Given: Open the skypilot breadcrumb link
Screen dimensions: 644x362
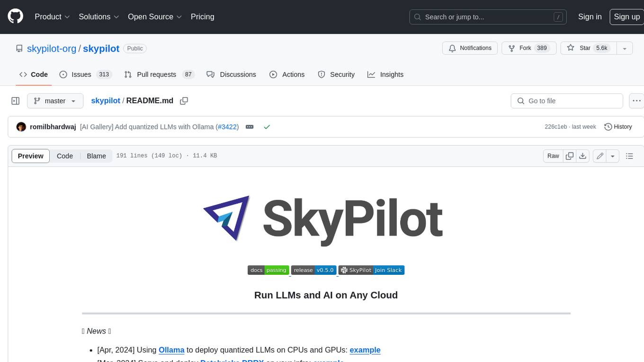Looking at the screenshot, I should 106,101.
